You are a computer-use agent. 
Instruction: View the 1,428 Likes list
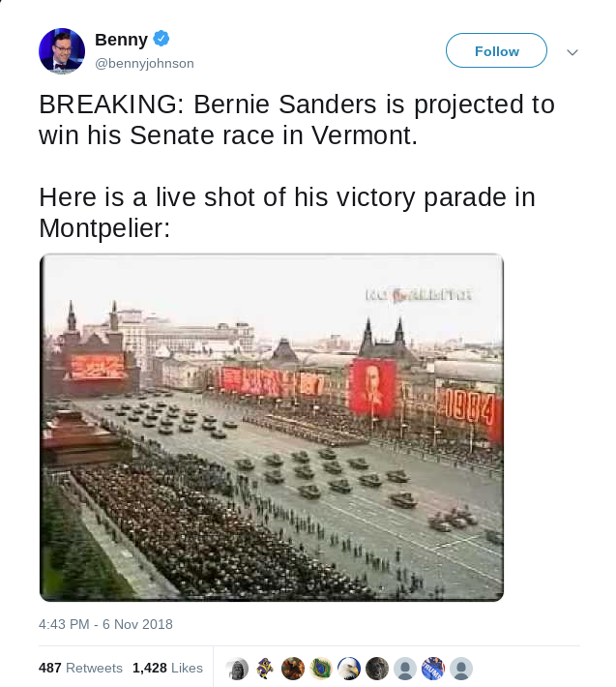167,668
